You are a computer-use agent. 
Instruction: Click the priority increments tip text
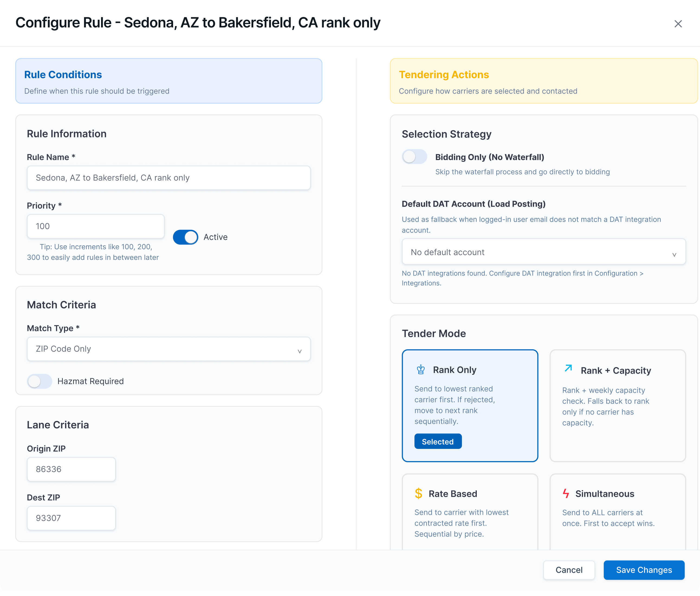(x=93, y=252)
